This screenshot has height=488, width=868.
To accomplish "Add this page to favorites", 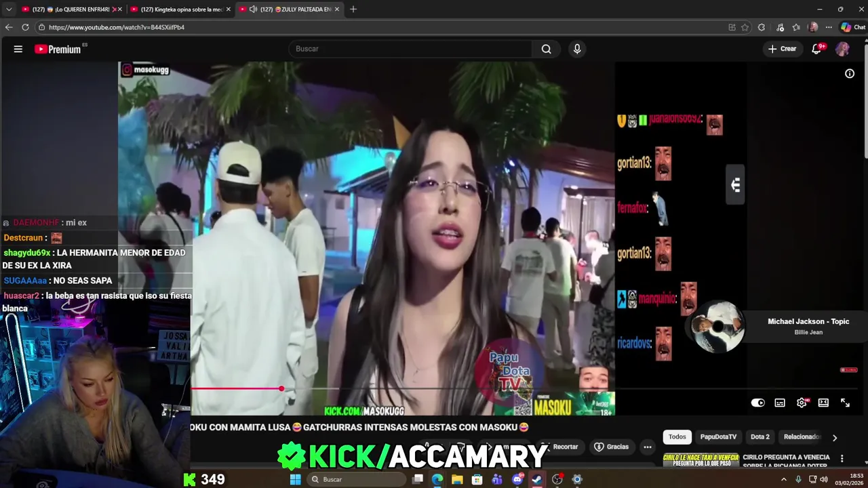I will coord(745,27).
